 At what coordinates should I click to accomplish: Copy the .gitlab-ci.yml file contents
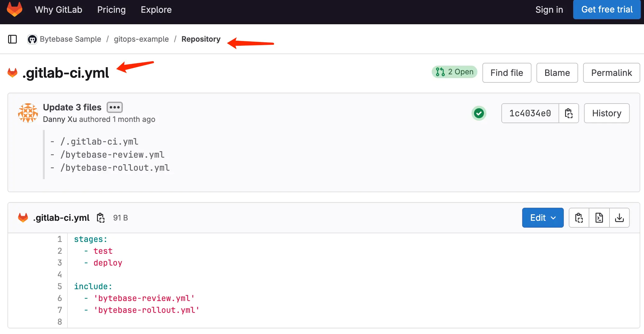[x=579, y=218]
